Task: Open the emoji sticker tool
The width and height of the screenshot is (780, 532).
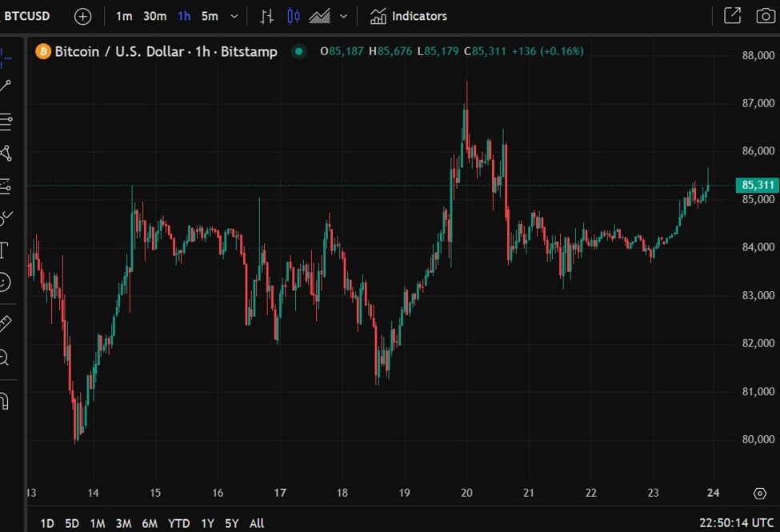Action: (x=5, y=282)
